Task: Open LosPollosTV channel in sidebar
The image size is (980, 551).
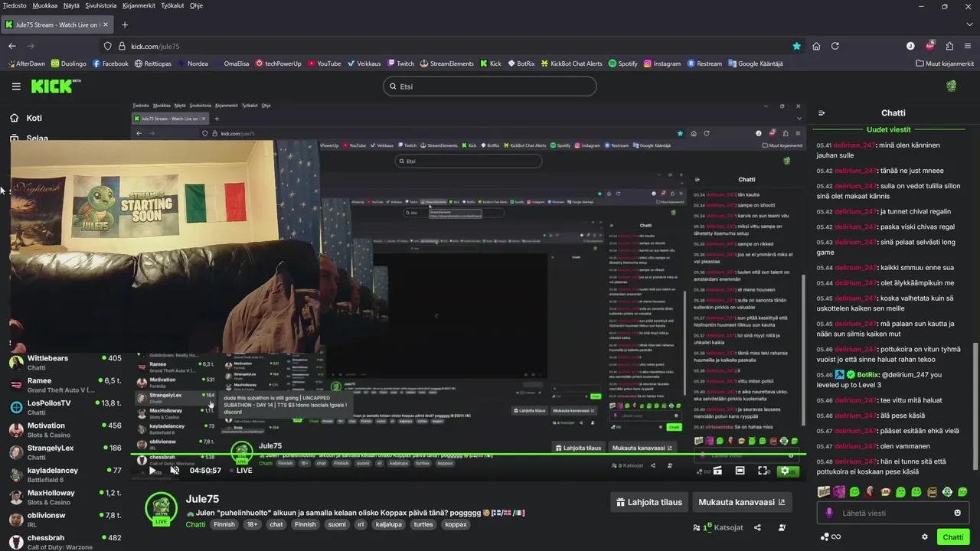Action: click(65, 407)
